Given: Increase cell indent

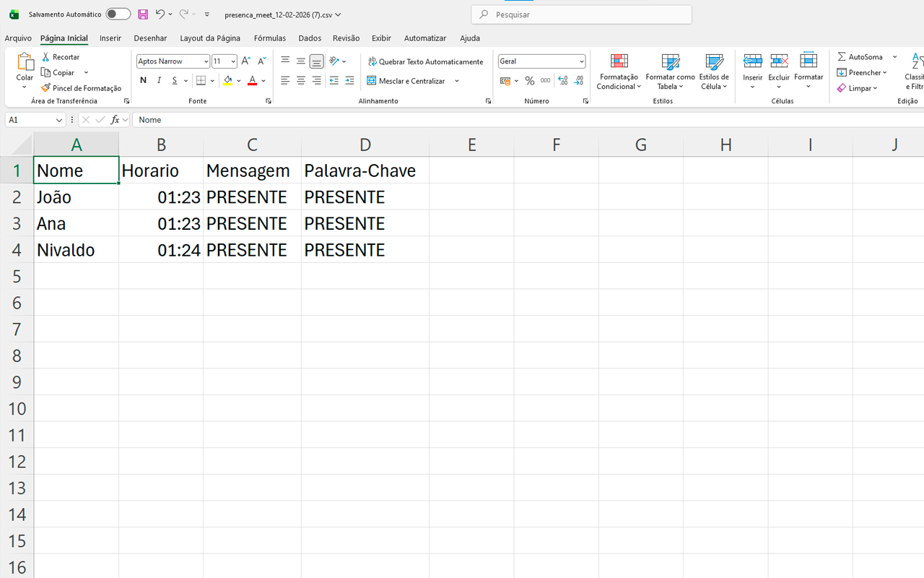Looking at the screenshot, I should [x=349, y=81].
